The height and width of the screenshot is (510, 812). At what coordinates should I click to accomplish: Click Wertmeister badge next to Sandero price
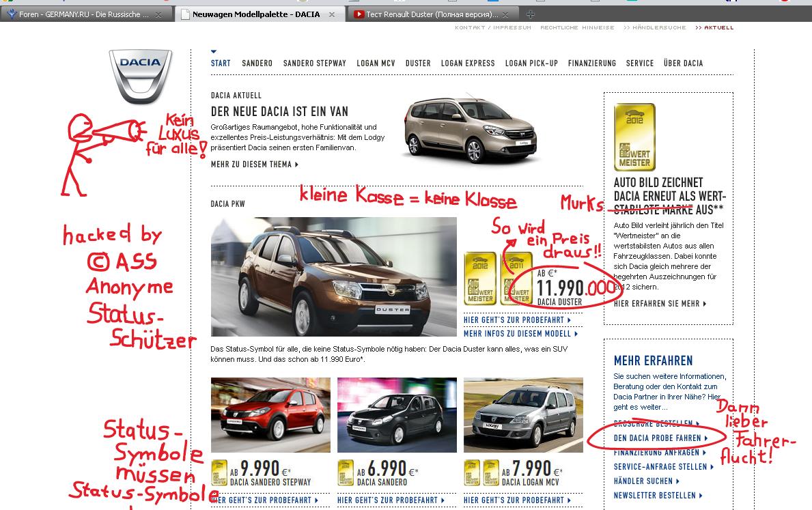[x=346, y=472]
